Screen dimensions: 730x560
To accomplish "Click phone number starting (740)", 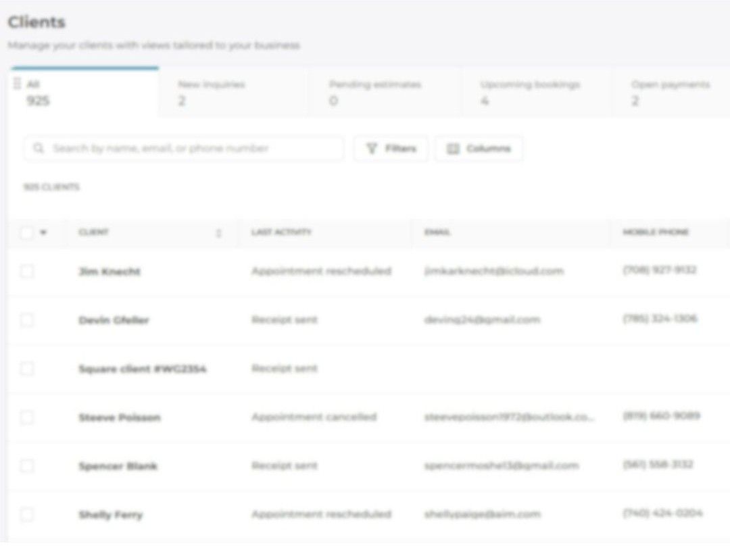I will [663, 513].
